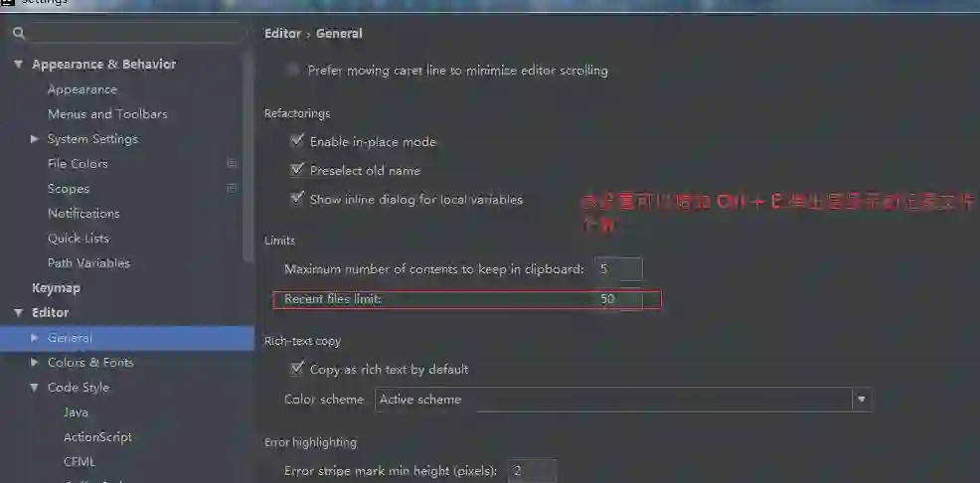The width and height of the screenshot is (980, 483).
Task: Select Menus and Toolbars settings
Action: coord(107,114)
